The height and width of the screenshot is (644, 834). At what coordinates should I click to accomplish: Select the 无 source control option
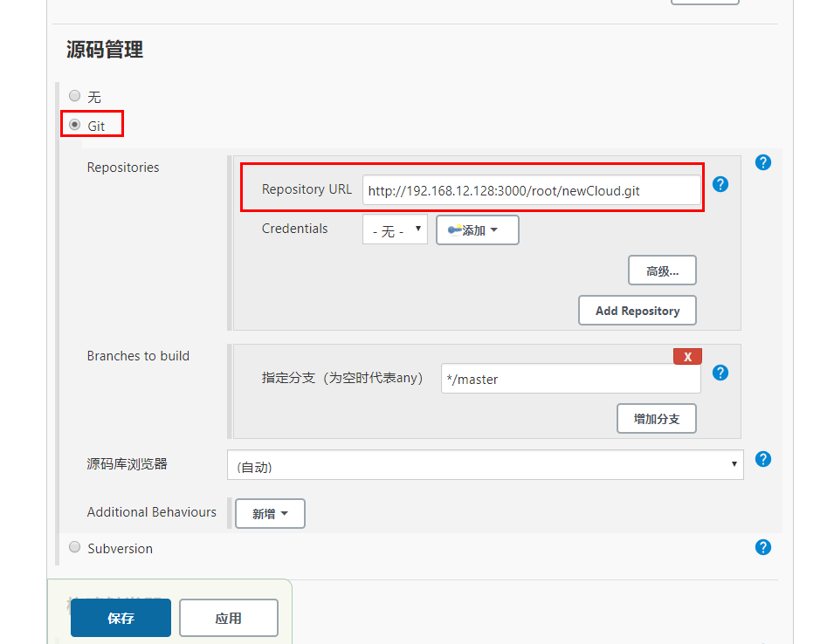click(74, 96)
